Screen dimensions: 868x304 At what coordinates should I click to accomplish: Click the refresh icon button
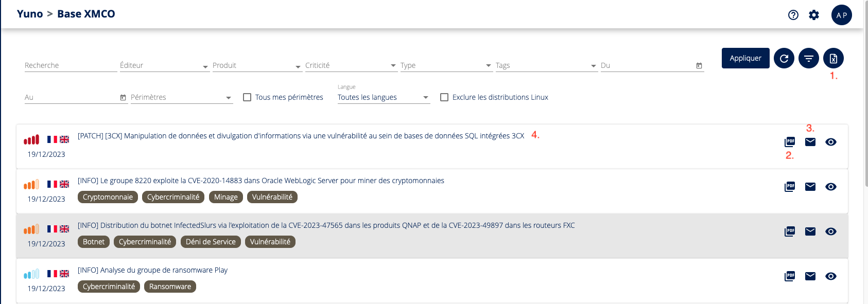click(x=784, y=59)
